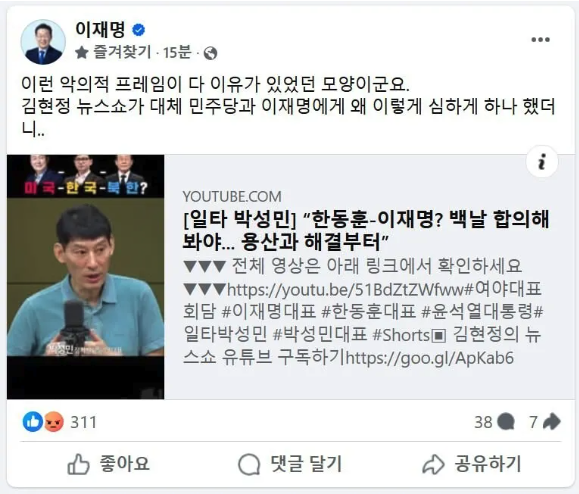The height and width of the screenshot is (494, 579).
Task: Click the blue verified badge next to 이재명
Action: (x=138, y=30)
